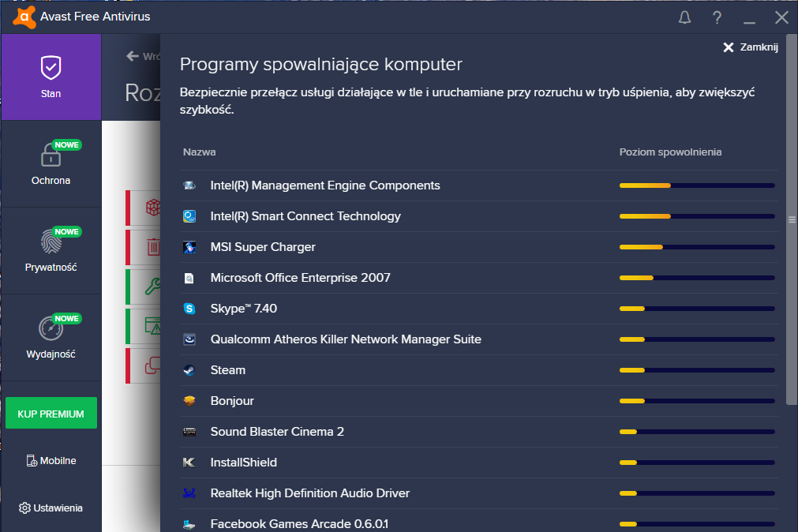Open Ustawienia settings
Image resolution: width=798 pixels, height=532 pixels.
tap(51, 508)
